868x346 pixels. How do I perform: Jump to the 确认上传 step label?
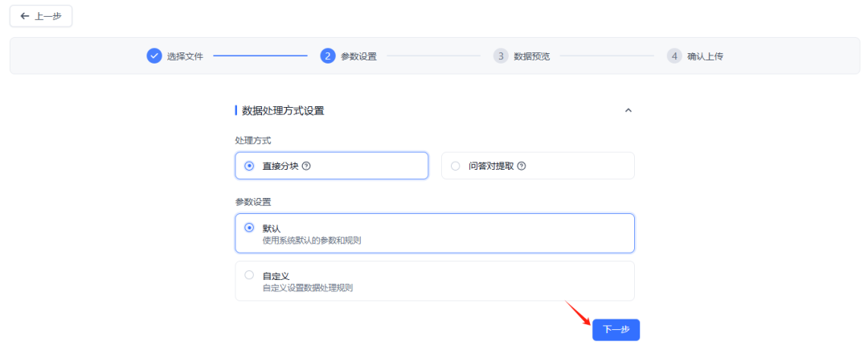click(x=705, y=56)
